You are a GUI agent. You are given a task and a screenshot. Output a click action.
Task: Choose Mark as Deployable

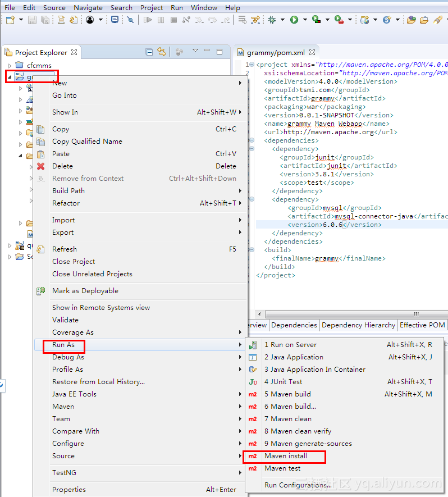pyautogui.click(x=140, y=291)
